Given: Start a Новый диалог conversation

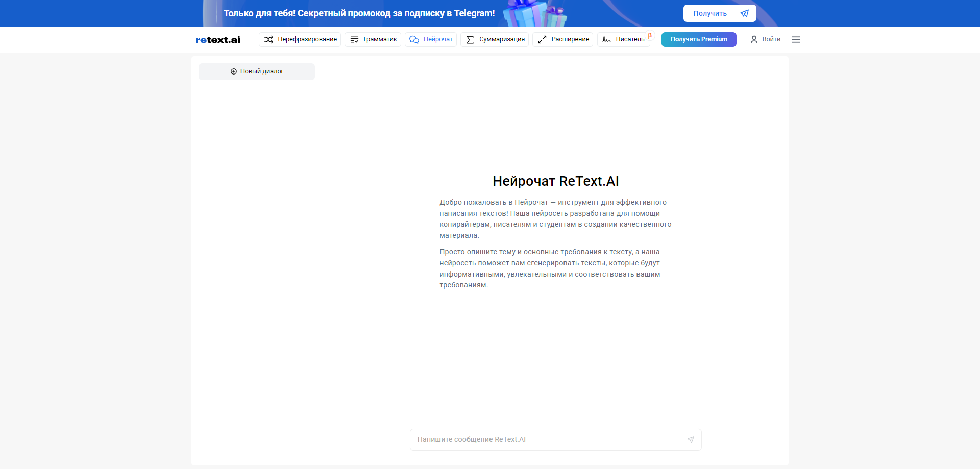Looking at the screenshot, I should pyautogui.click(x=256, y=71).
